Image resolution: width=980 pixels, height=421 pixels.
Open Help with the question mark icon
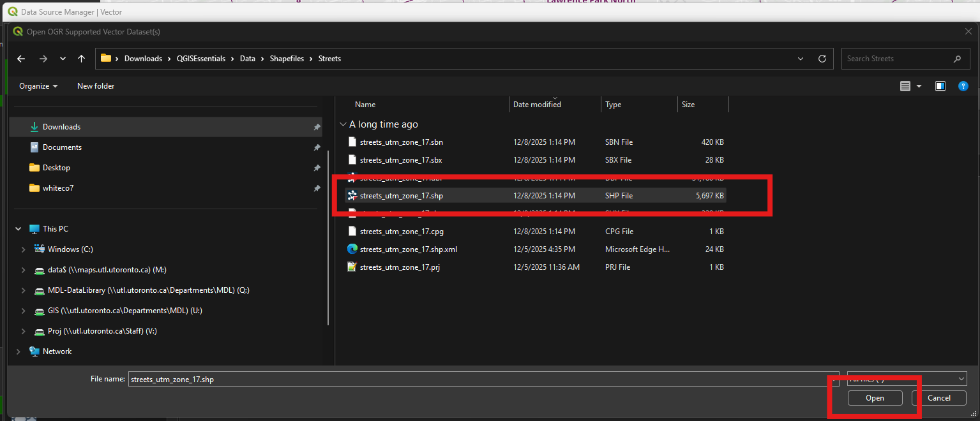pyautogui.click(x=963, y=86)
